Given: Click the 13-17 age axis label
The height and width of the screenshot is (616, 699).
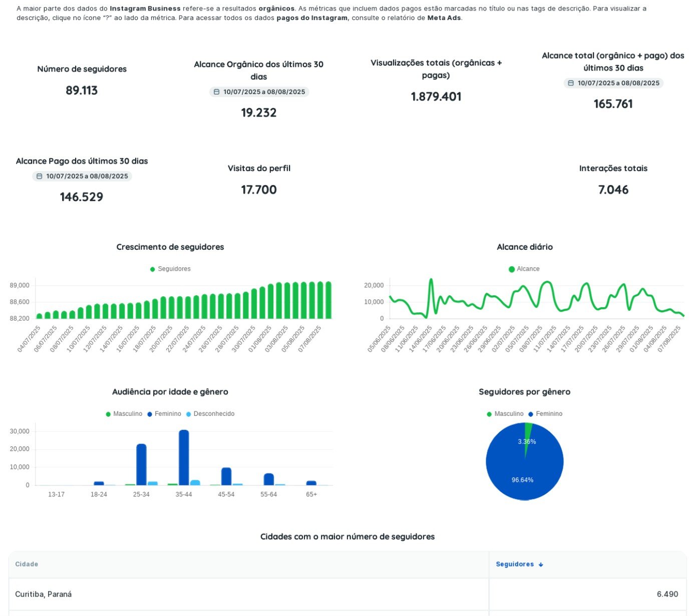Looking at the screenshot, I should [56, 494].
